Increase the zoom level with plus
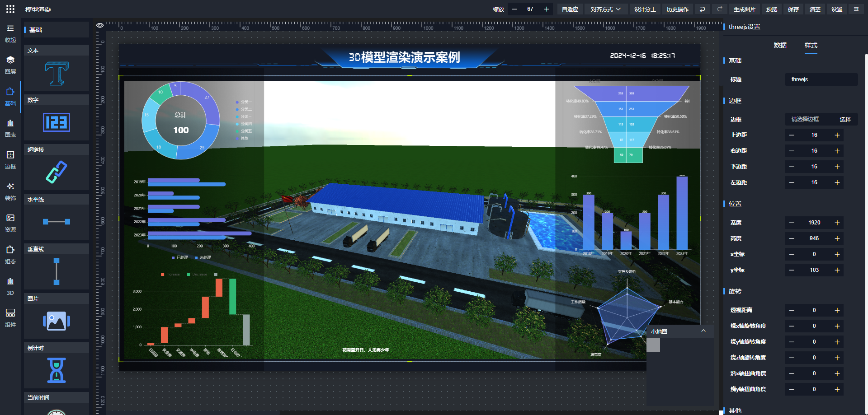The width and height of the screenshot is (868, 415). tap(546, 9)
